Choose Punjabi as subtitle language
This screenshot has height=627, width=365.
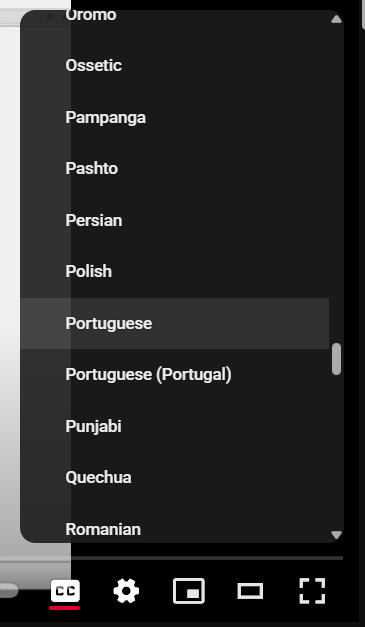coord(175,426)
